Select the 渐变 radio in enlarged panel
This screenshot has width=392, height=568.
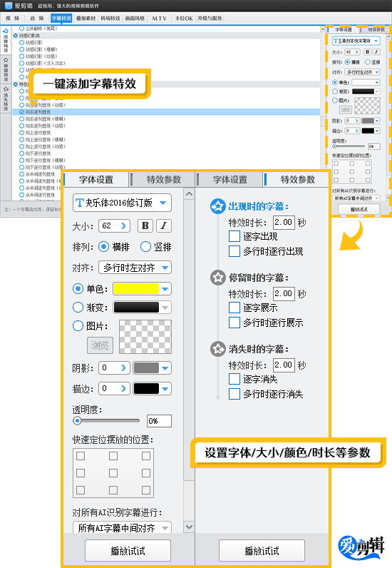tap(78, 307)
